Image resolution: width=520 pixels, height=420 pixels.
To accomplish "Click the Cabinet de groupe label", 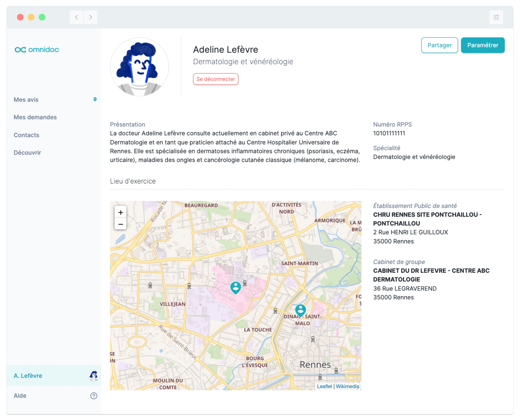I will [x=399, y=262].
